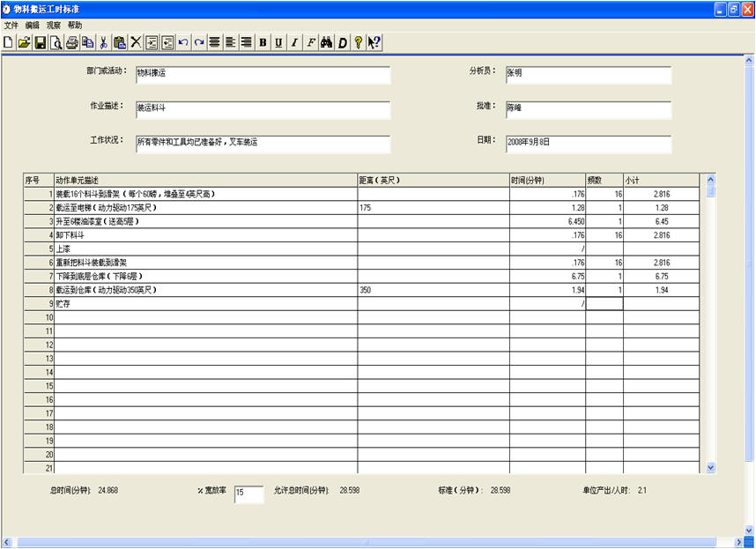Click the Undo arrow icon

click(183, 41)
